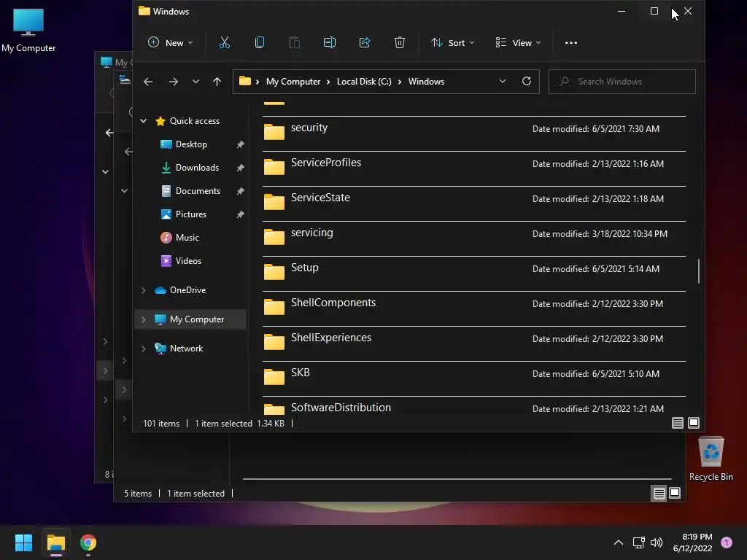The width and height of the screenshot is (747, 560).
Task: Click File Explorer in the taskbar
Action: pos(55,542)
